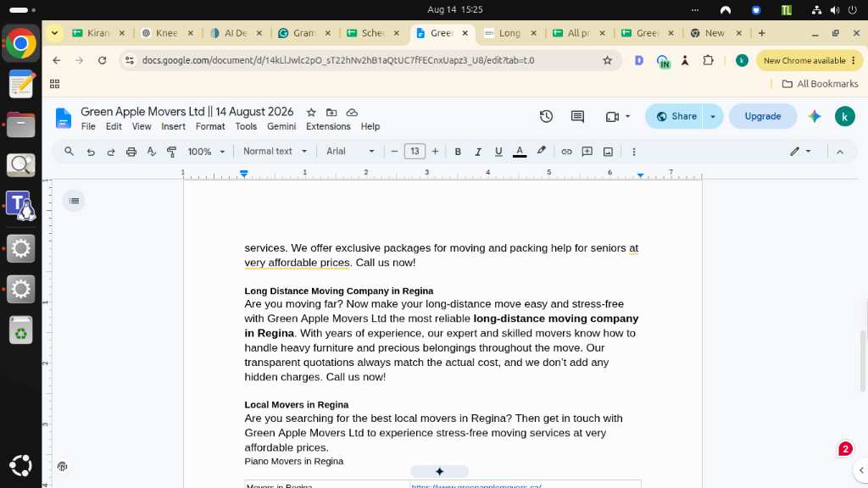Toggle underline formatting
The image size is (868, 488).
(498, 152)
